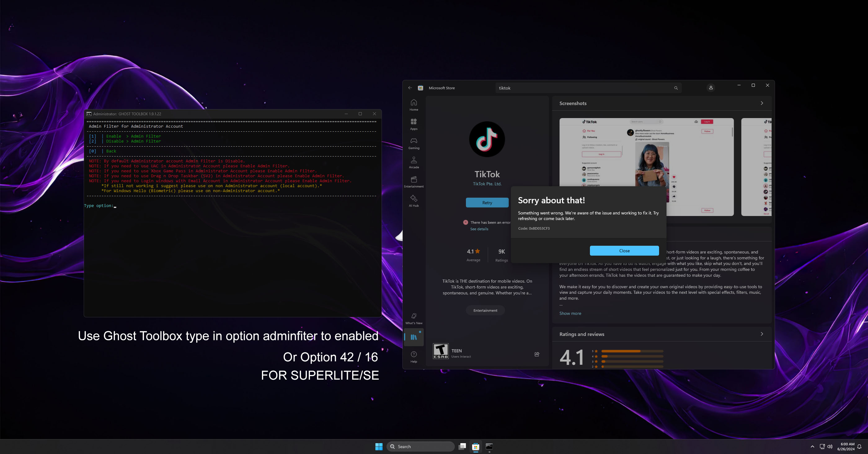The width and height of the screenshot is (868, 454).
Task: Click the [0] Back option line
Action: (102, 151)
